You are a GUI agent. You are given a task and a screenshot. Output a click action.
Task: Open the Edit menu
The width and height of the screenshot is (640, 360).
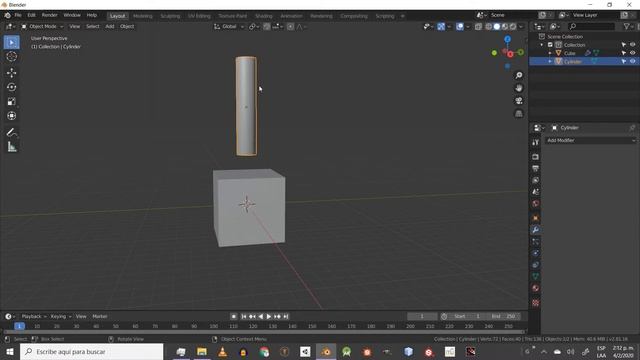click(x=31, y=15)
